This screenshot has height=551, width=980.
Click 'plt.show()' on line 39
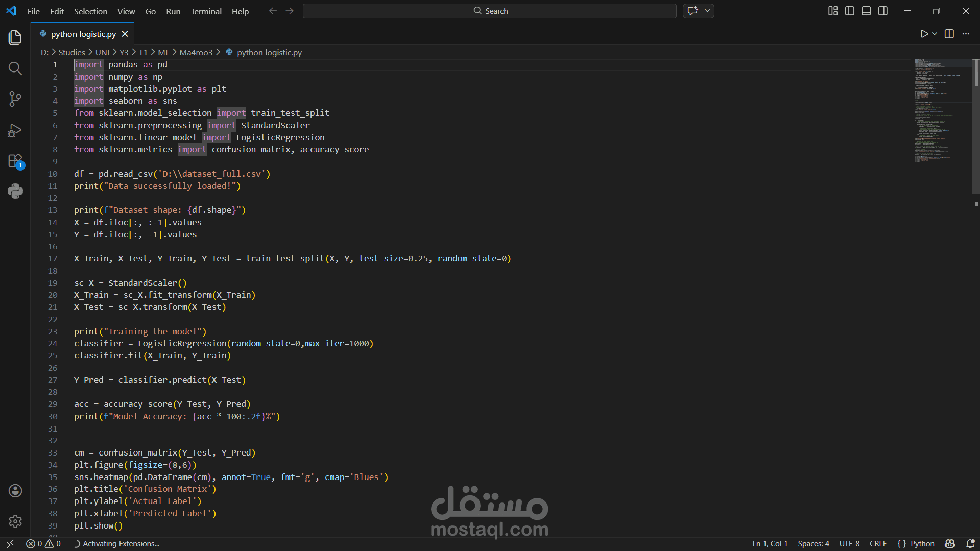[x=99, y=525]
